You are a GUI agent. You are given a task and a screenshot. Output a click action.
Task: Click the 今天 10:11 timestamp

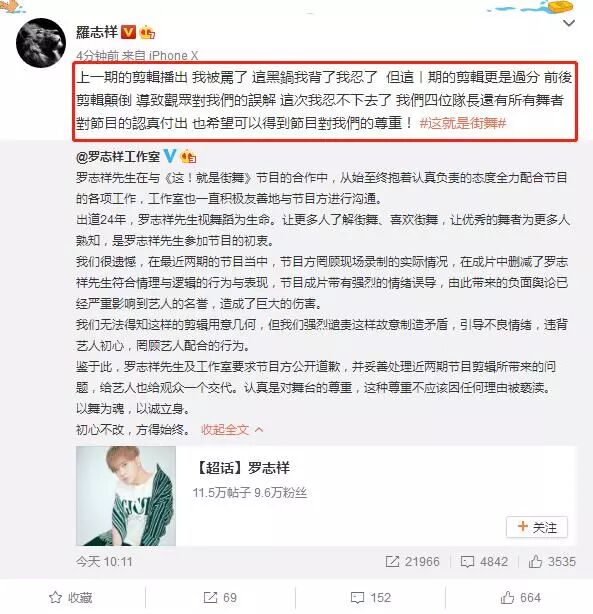pos(104,562)
